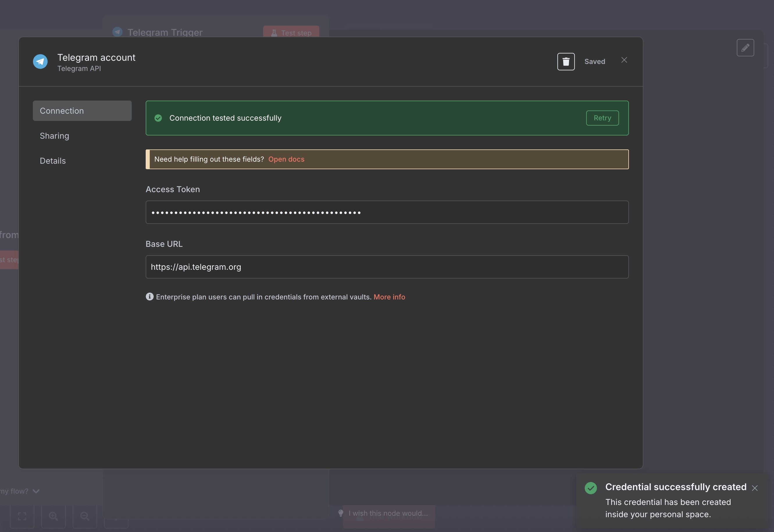
Task: Click the Telegram Trigger node title
Action: tap(165, 32)
